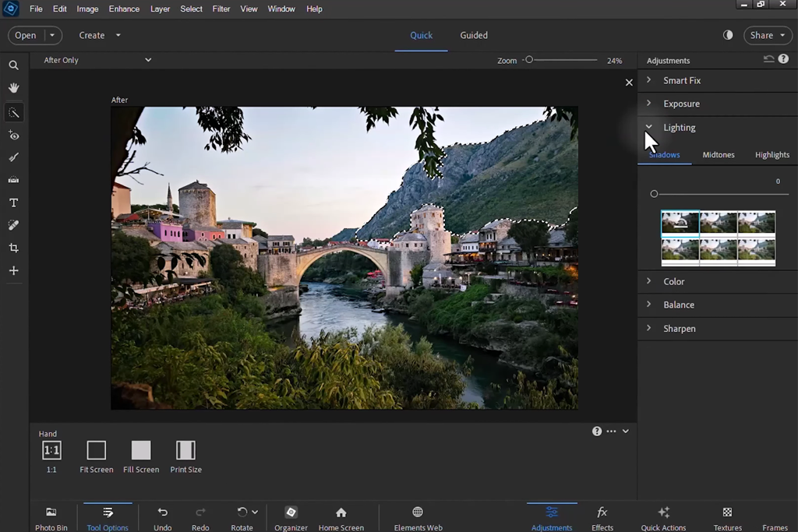Select the Whiten Teeth brush tool
The height and width of the screenshot is (532, 798).
tap(14, 157)
